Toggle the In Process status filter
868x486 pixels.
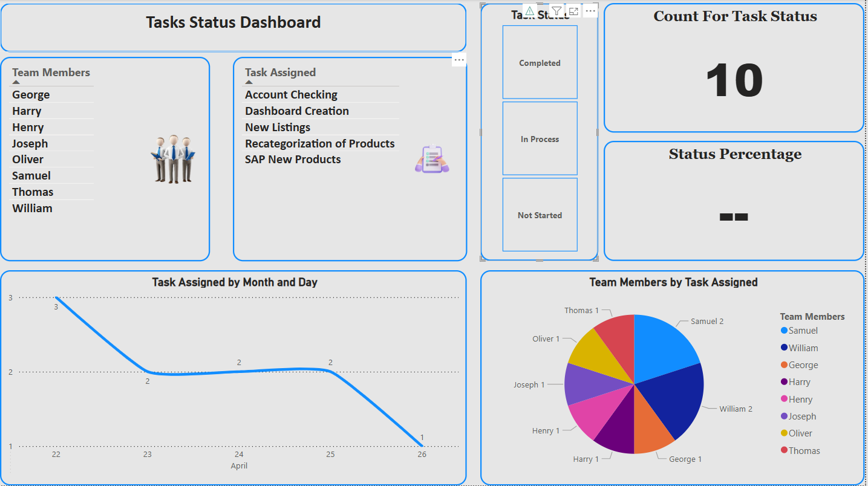[x=540, y=138]
